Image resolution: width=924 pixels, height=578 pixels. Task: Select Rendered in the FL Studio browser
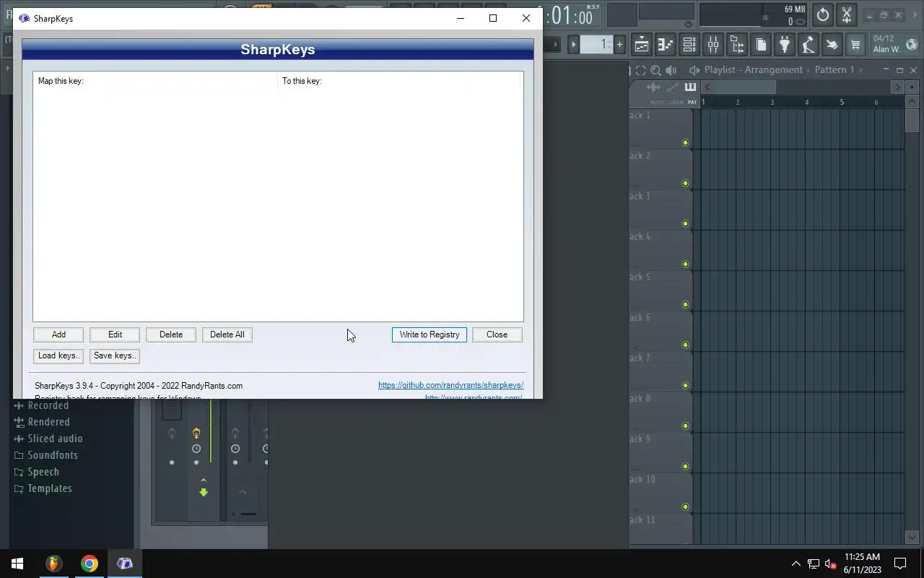[49, 422]
